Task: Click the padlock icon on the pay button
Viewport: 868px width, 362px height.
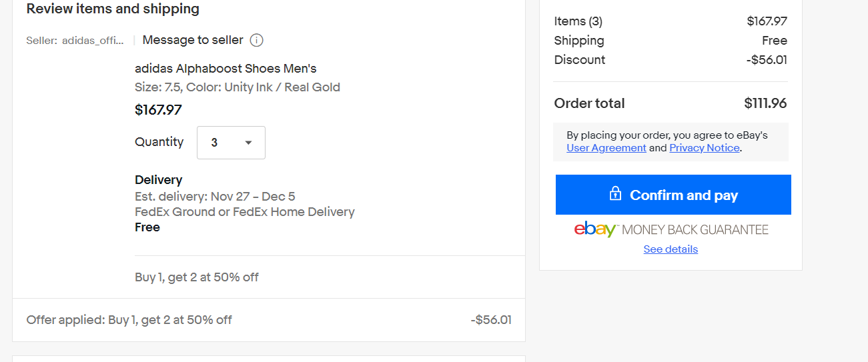Action: 615,194
